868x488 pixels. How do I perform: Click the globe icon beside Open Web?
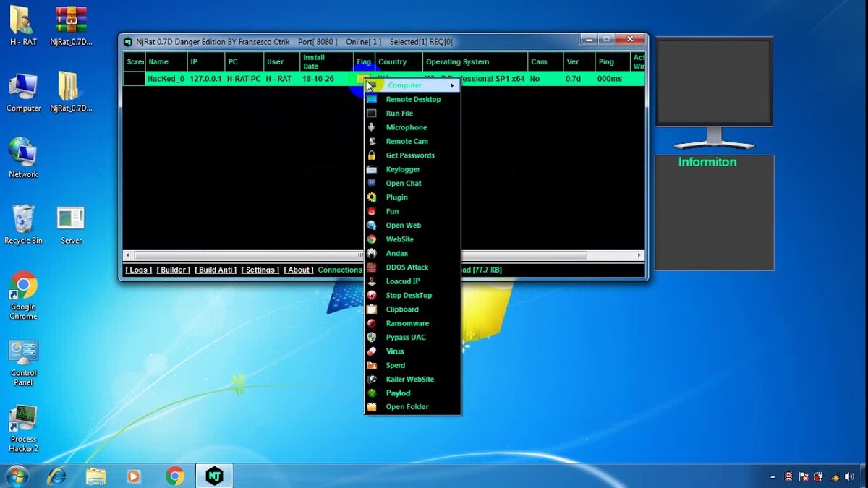click(x=372, y=225)
